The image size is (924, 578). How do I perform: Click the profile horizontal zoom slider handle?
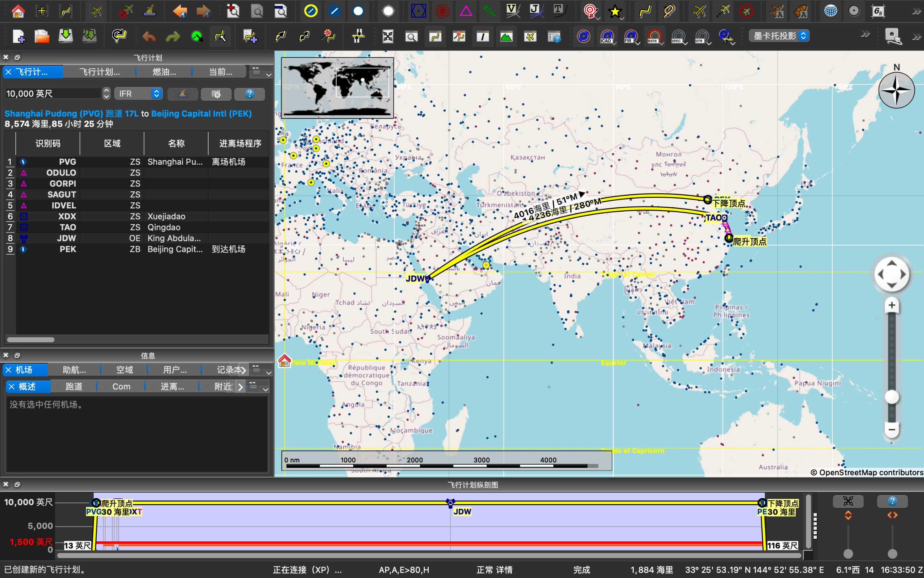coord(892,553)
